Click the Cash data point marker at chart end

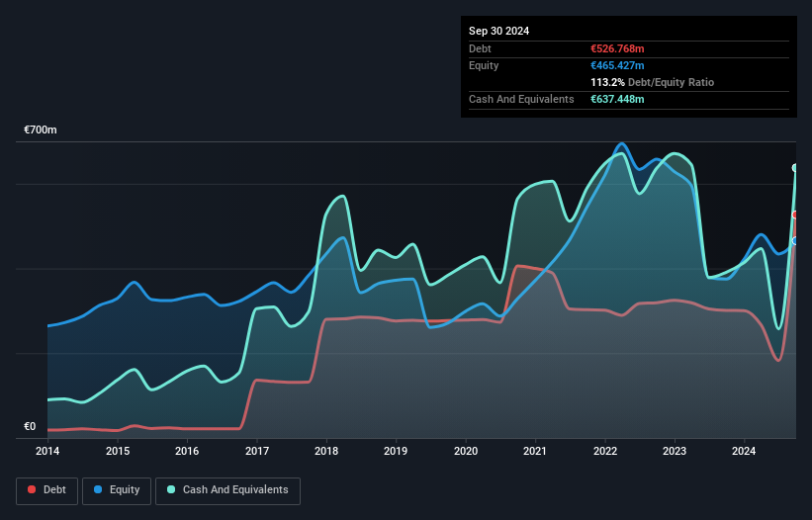795,168
